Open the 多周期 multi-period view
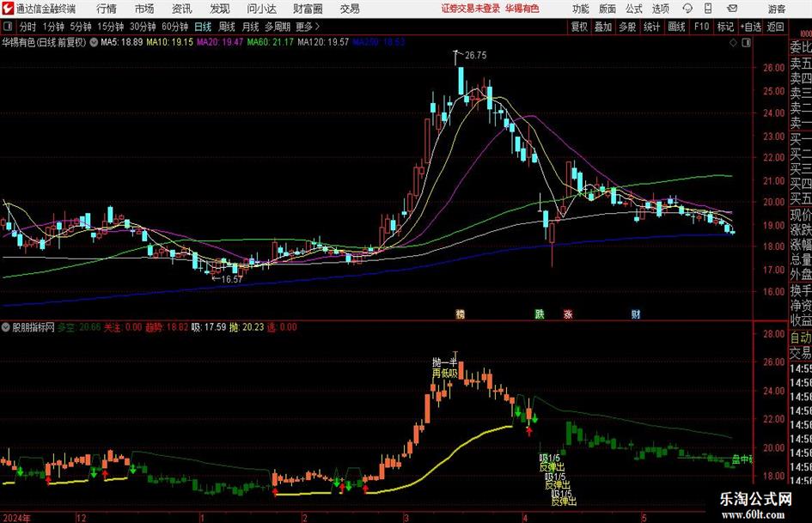This screenshot has height=523, width=812. 278,27
